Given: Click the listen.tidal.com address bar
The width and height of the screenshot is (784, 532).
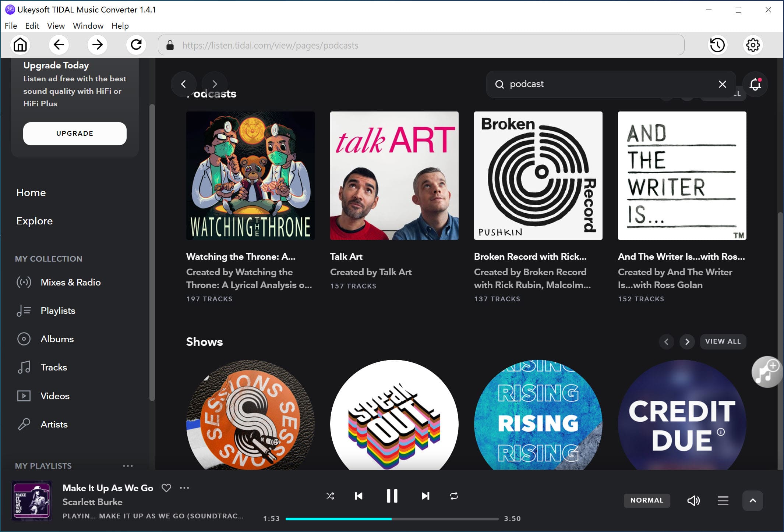Looking at the screenshot, I should (x=421, y=45).
